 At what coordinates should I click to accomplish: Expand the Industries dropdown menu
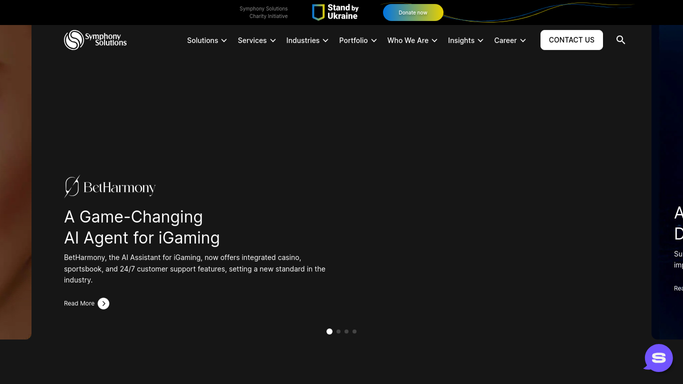[x=307, y=40]
